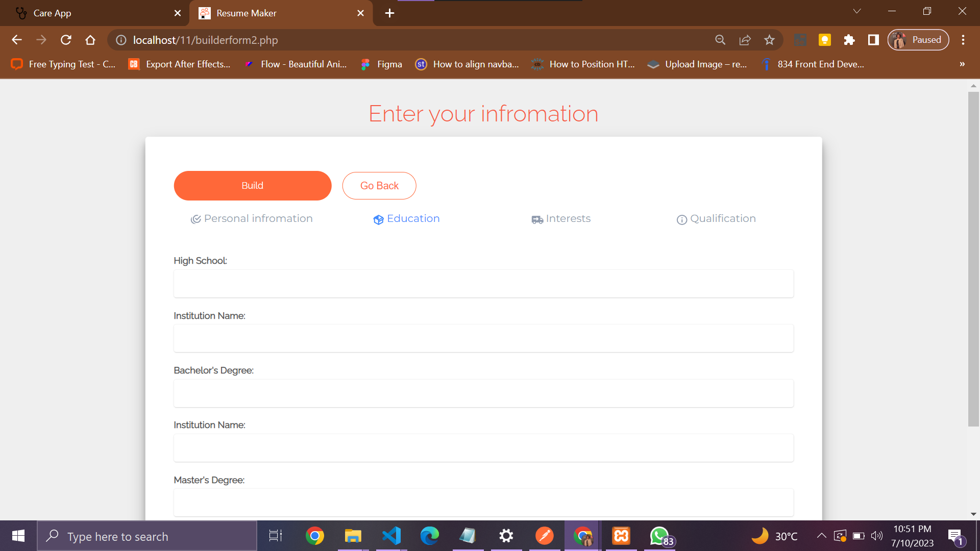
Task: Click the Go Back button
Action: point(379,185)
